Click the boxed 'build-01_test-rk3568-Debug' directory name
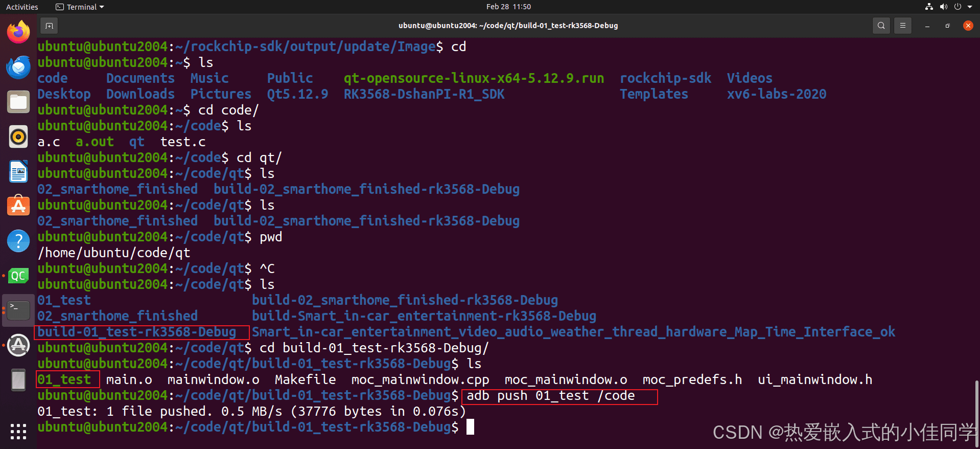This screenshot has height=449, width=980. (x=137, y=332)
